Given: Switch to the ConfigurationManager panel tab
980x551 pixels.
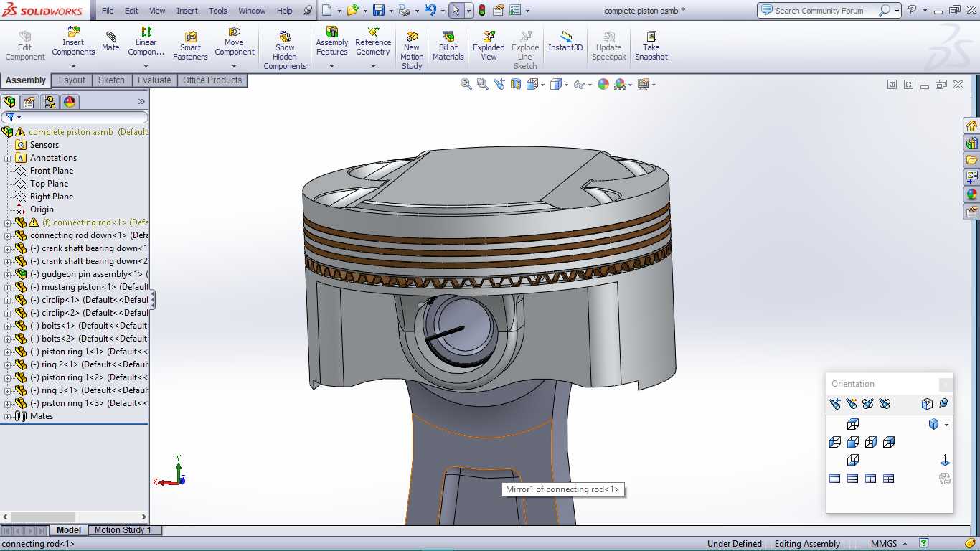Looking at the screenshot, I should 49,102.
